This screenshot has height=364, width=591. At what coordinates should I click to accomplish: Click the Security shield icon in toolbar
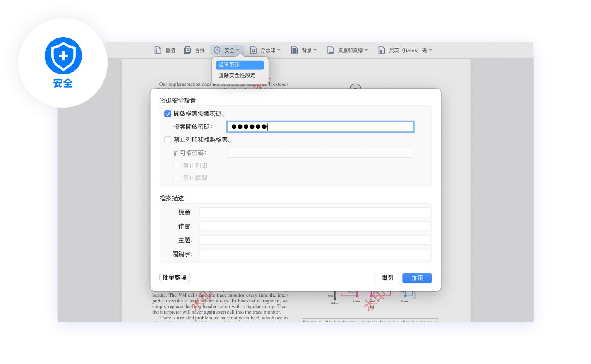(217, 50)
